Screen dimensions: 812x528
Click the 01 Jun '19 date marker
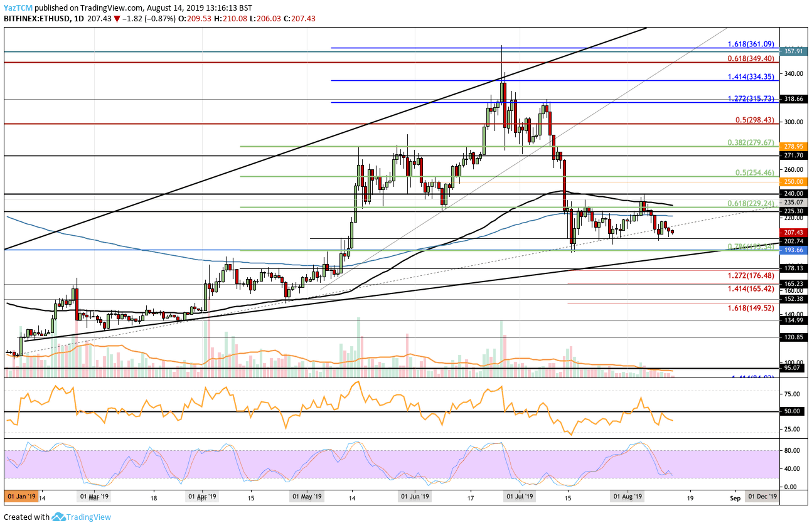click(415, 497)
